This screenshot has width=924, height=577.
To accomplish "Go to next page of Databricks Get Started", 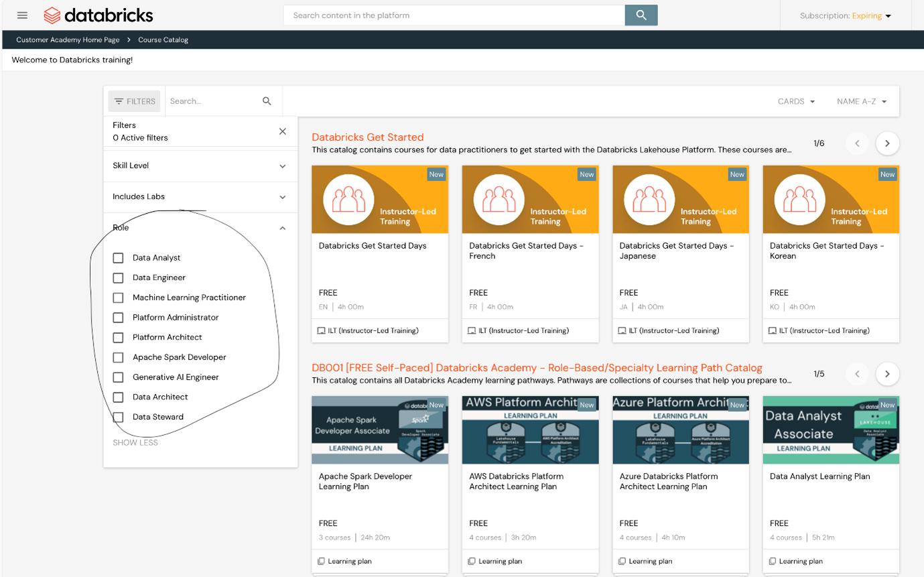I will point(887,143).
